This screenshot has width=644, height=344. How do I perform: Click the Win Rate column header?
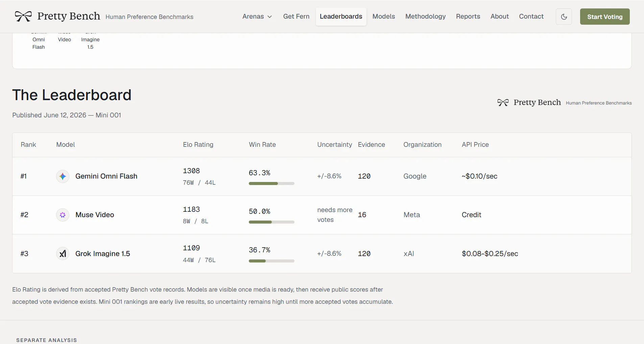tap(262, 144)
